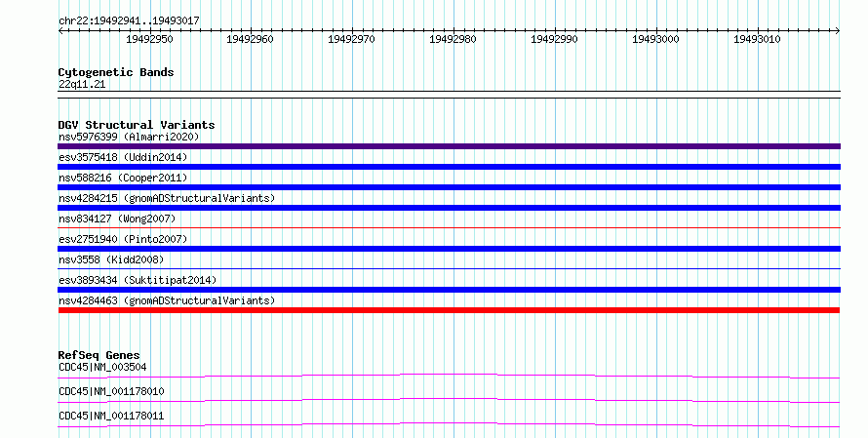Open nsv4284215 gnomADStructuralVariants label
868x438 pixels.
pyautogui.click(x=167, y=198)
